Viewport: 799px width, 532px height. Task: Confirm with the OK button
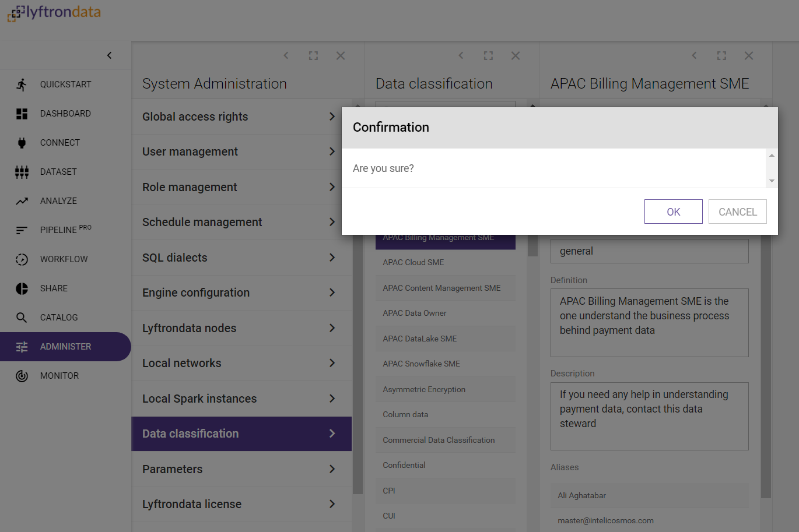pos(674,212)
